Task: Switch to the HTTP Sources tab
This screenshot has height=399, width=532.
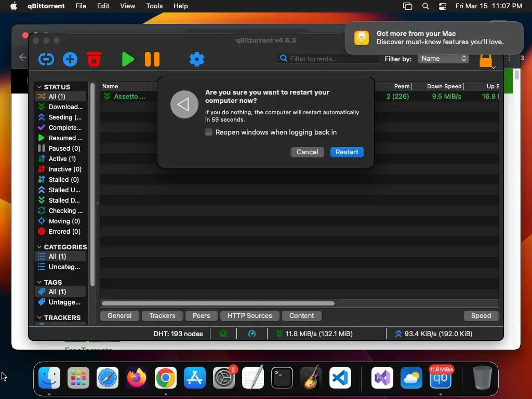Action: pyautogui.click(x=250, y=316)
